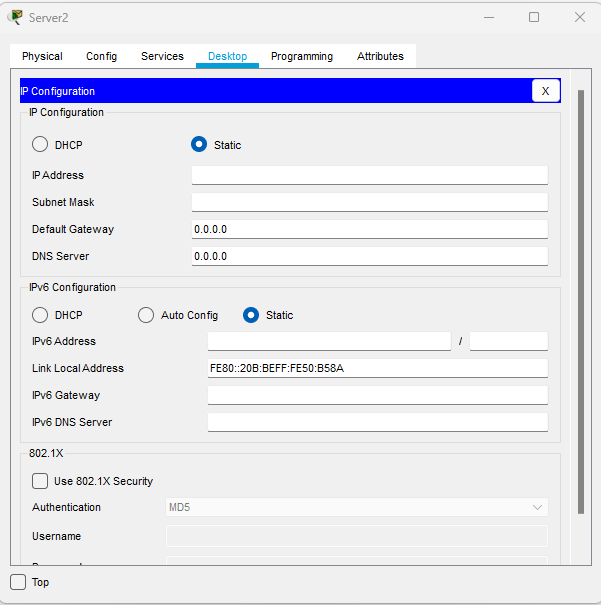Select IPv6 Static radio button
This screenshot has height=605, width=601.
tap(251, 315)
